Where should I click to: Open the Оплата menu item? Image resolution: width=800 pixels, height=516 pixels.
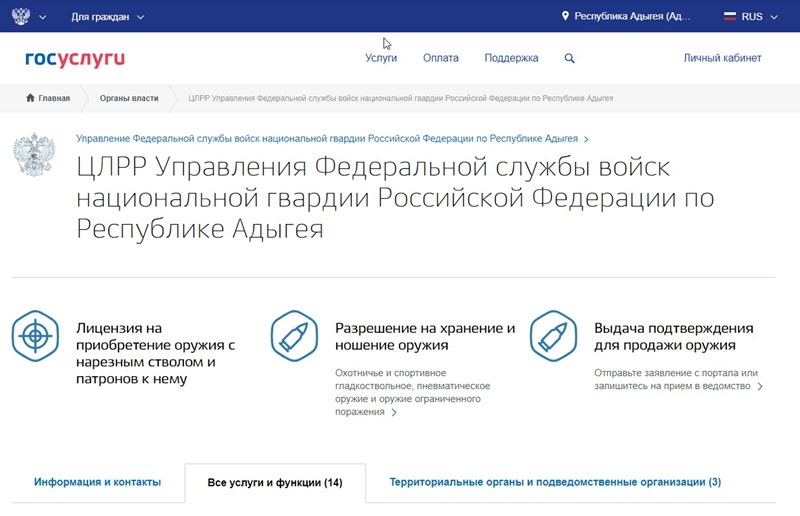tap(441, 58)
